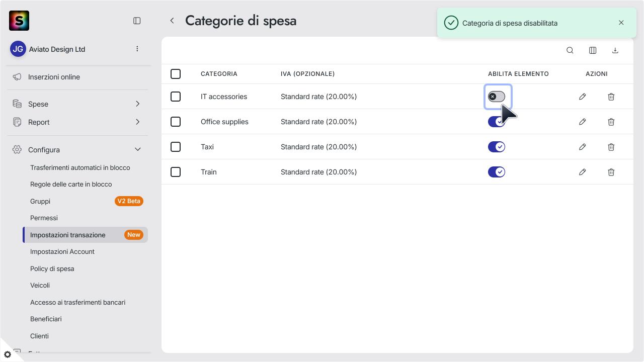Disable the Office supplies toggle
Image resolution: width=644 pixels, height=362 pixels.
[x=497, y=122]
